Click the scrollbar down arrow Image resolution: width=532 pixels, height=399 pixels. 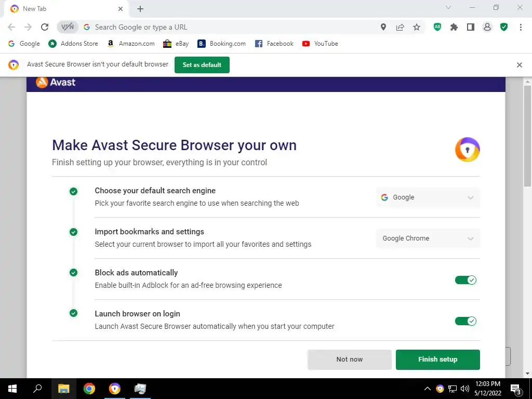[x=527, y=374]
